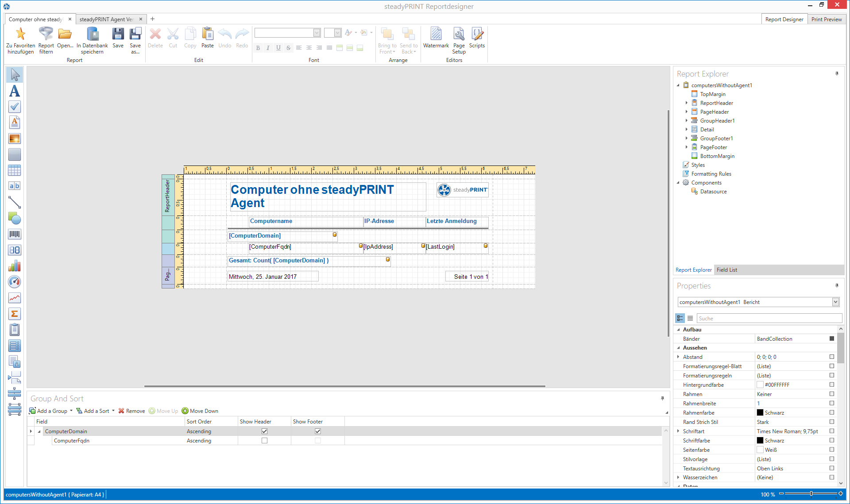Click Hintergrundfarbe white color swatch
The width and height of the screenshot is (850, 504).
(760, 385)
